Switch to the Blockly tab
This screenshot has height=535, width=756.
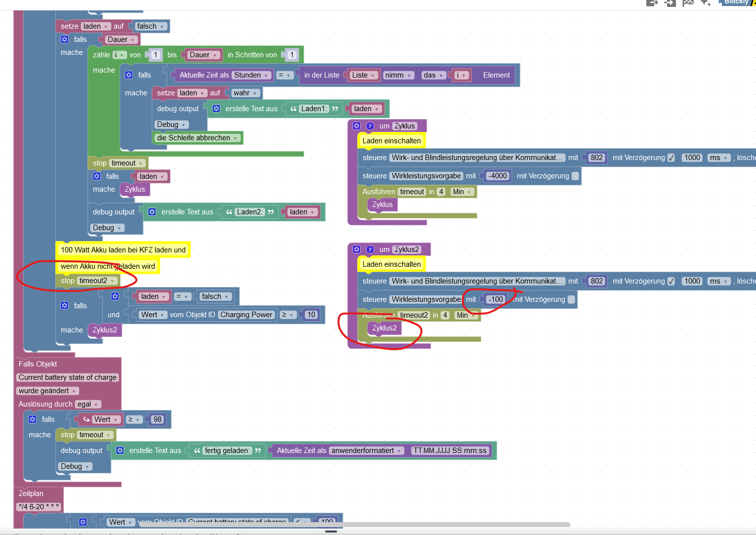[736, 2]
